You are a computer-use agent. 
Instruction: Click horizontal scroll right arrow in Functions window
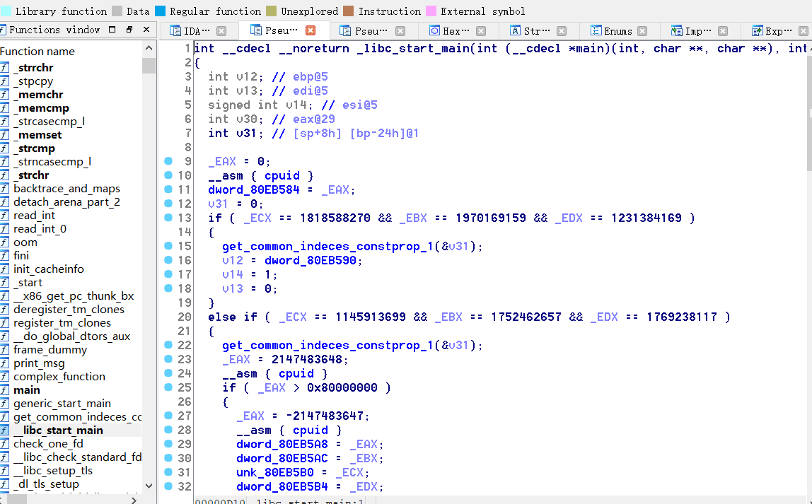pos(133,499)
